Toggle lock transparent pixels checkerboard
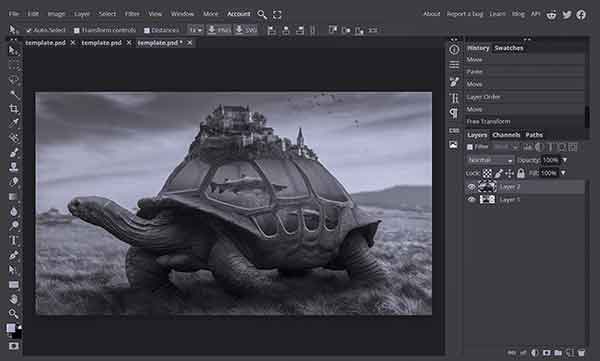The image size is (600, 361). pos(487,173)
